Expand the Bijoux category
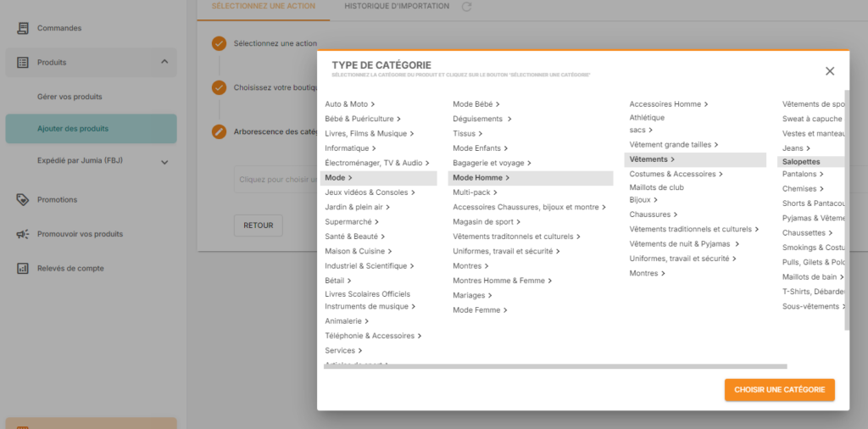868x429 pixels. pyautogui.click(x=643, y=200)
